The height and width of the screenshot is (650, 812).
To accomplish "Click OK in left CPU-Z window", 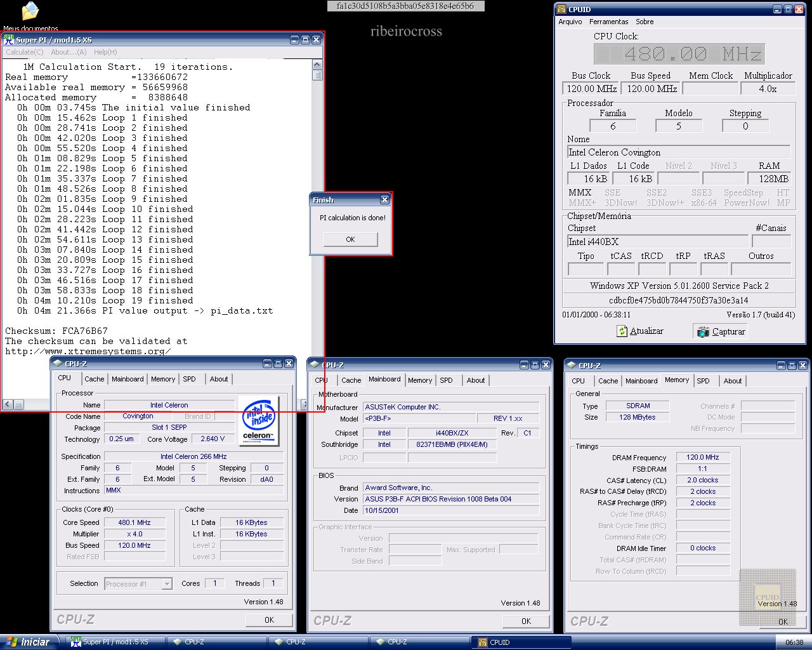I will (x=269, y=620).
